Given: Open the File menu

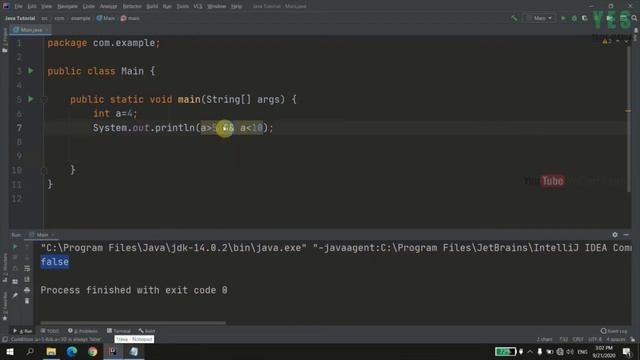Looking at the screenshot, I should [x=18, y=7].
